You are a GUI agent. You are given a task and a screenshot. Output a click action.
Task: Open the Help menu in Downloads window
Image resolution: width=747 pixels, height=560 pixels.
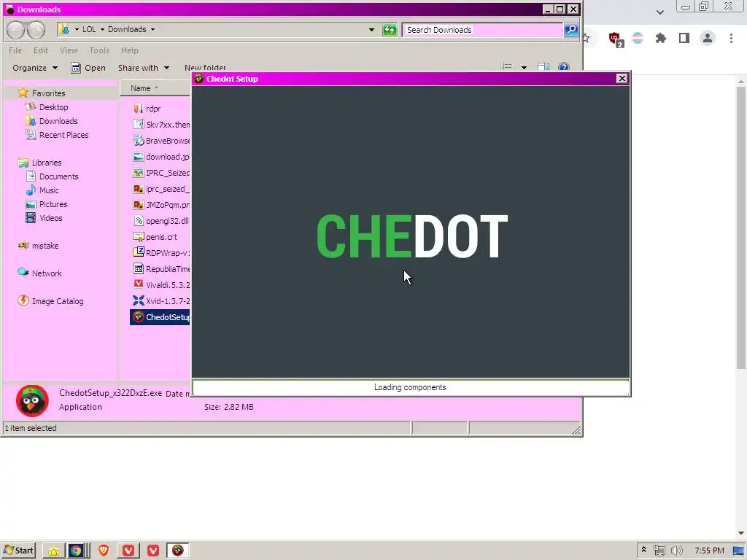click(129, 50)
